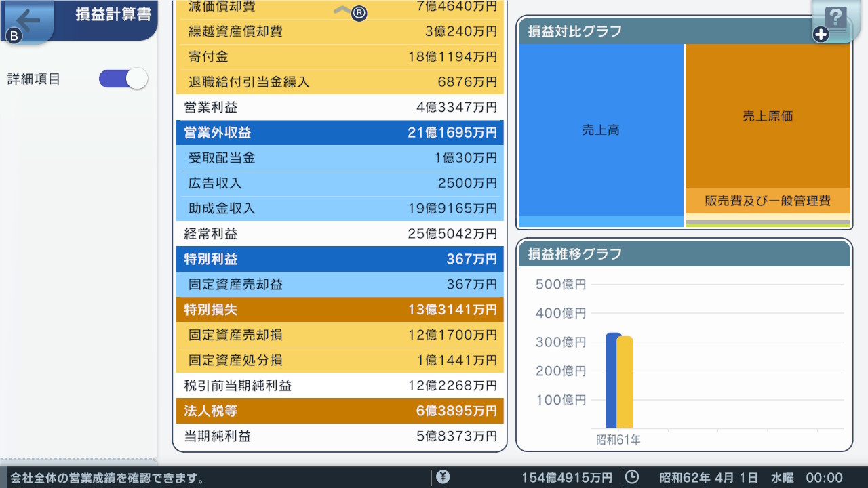Click the 損益推移グラフ panel header

[x=684, y=254]
